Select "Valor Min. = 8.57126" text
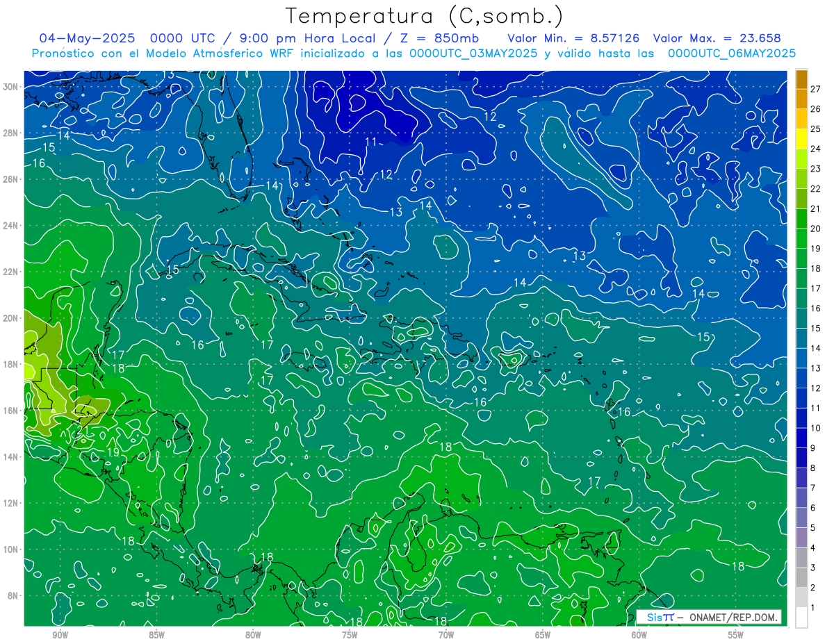Viewport: 834px width, 644px height. 574,38
